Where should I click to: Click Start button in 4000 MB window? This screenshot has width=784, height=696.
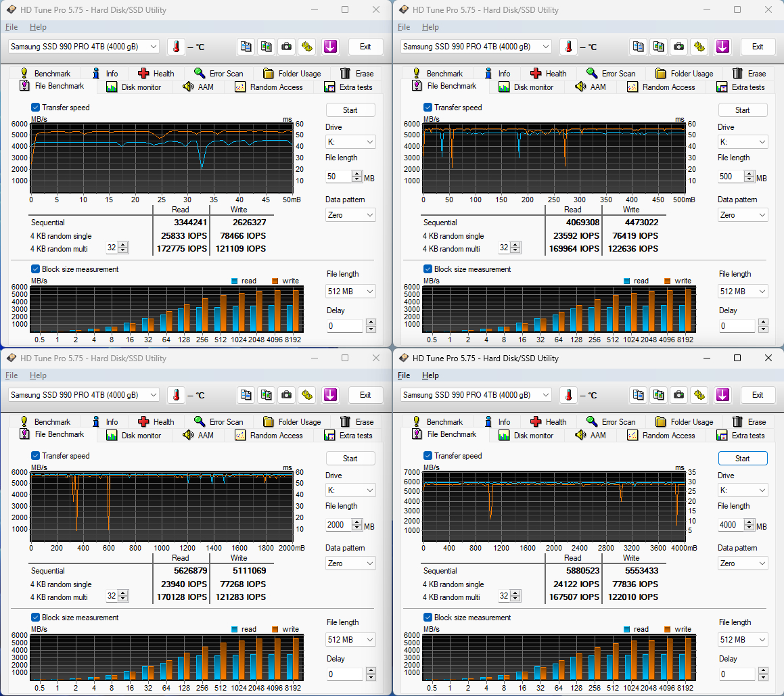(x=743, y=459)
